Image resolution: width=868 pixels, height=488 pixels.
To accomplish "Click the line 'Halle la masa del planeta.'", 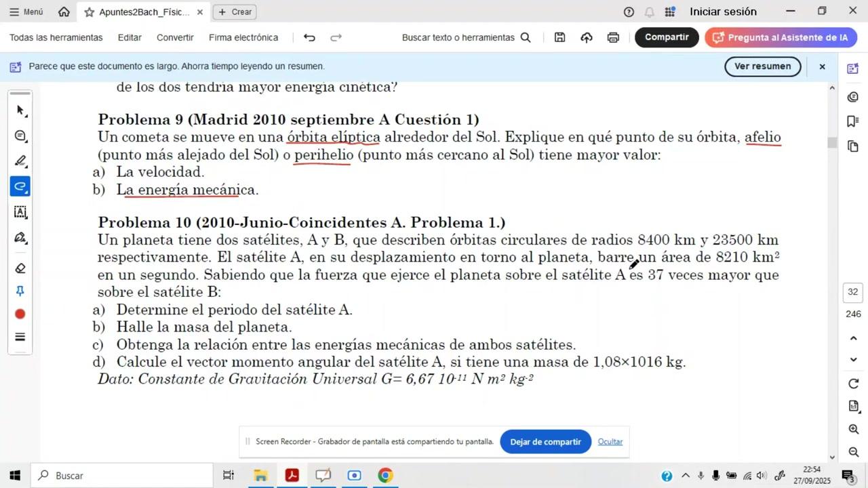I will (204, 327).
